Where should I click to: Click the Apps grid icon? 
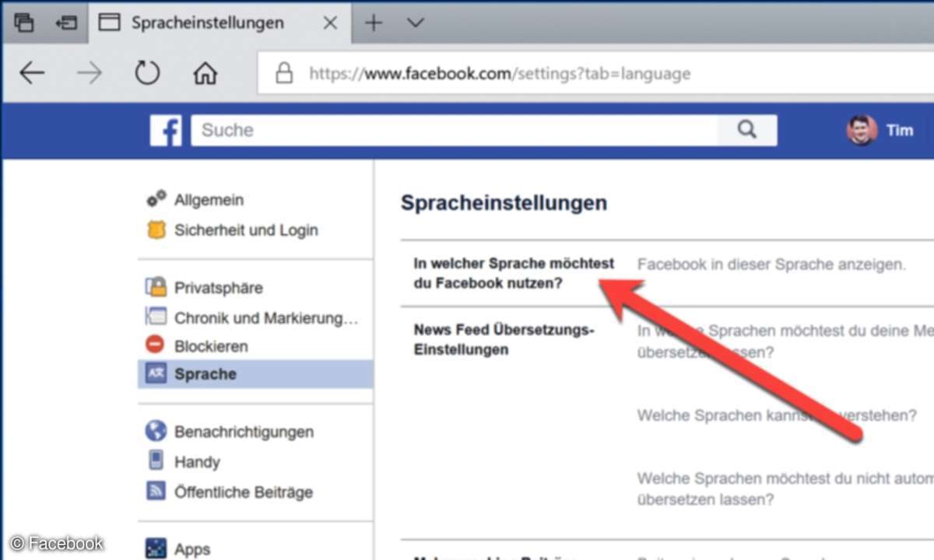(x=156, y=548)
